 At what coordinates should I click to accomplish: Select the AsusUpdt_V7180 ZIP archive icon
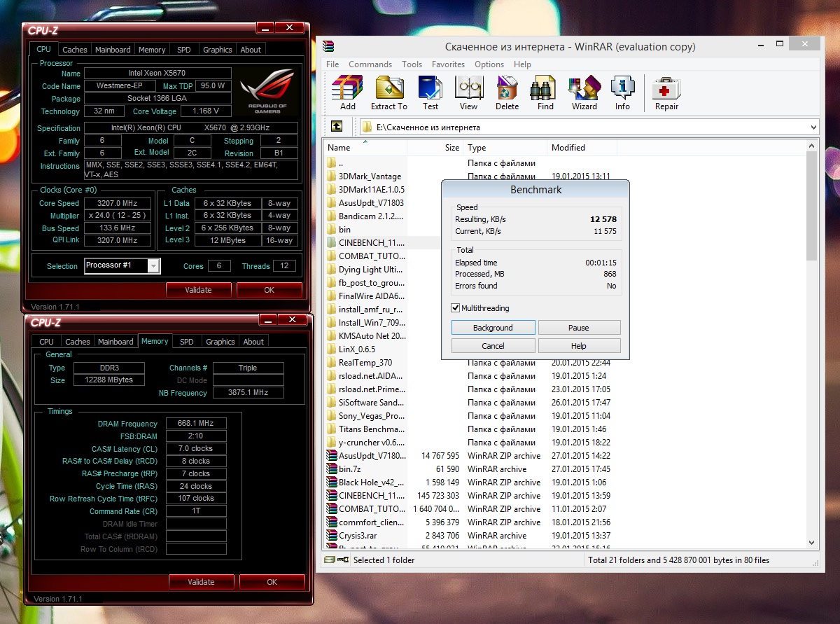[x=332, y=456]
